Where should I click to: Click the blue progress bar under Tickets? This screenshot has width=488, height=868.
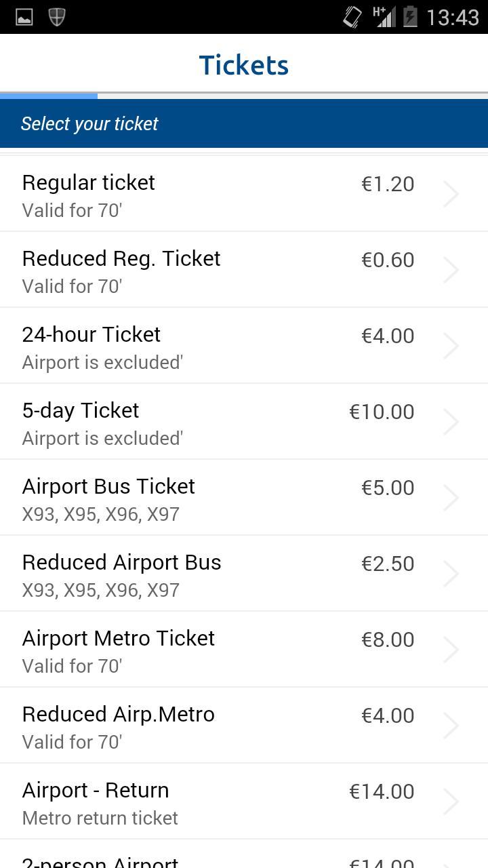[x=49, y=96]
